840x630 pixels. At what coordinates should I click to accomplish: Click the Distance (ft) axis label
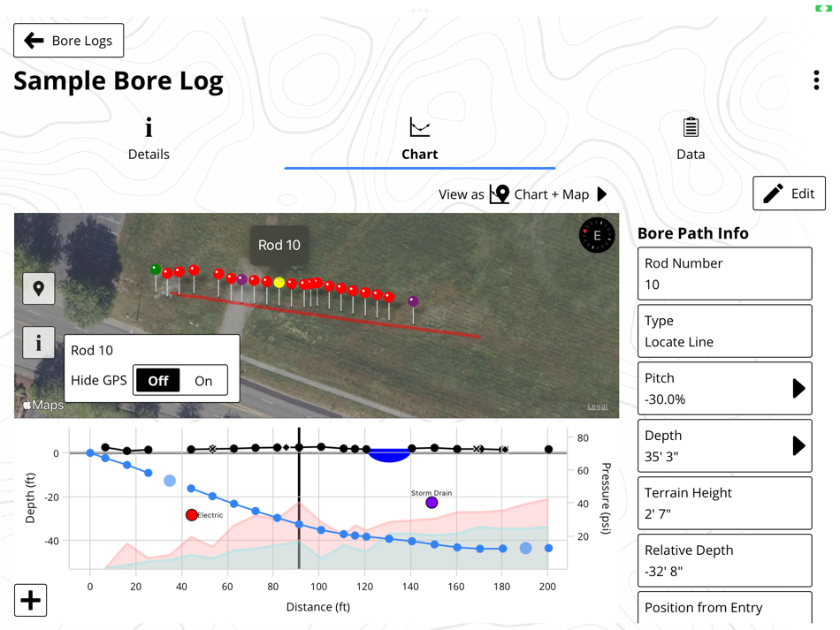(317, 607)
